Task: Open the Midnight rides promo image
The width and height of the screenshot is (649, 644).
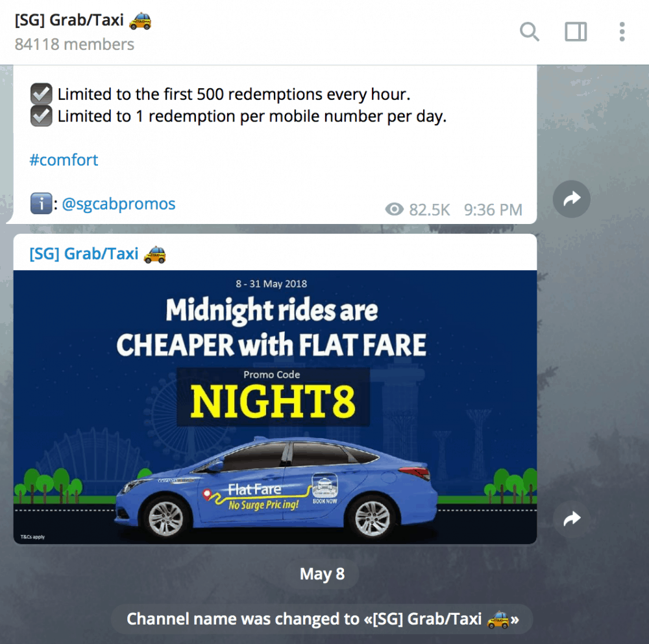Action: tap(275, 407)
